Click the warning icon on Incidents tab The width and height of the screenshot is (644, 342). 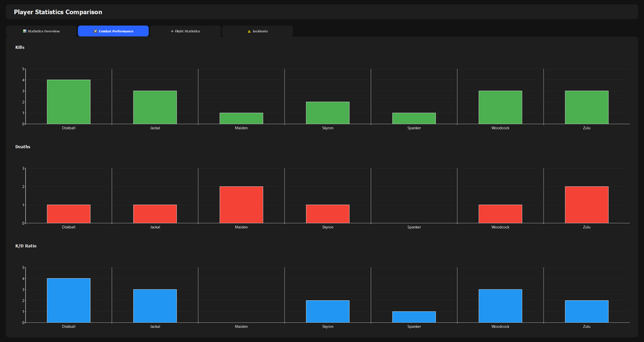(x=249, y=31)
